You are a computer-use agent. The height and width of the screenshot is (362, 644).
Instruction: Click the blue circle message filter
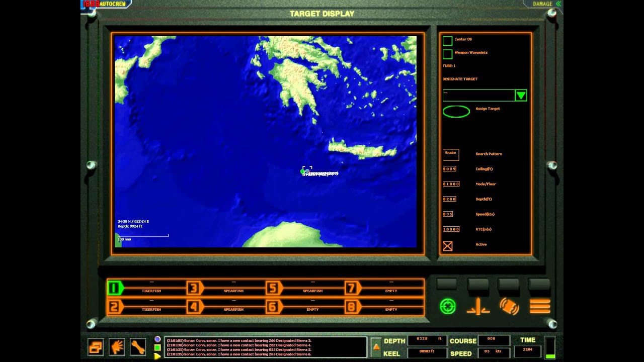click(157, 339)
